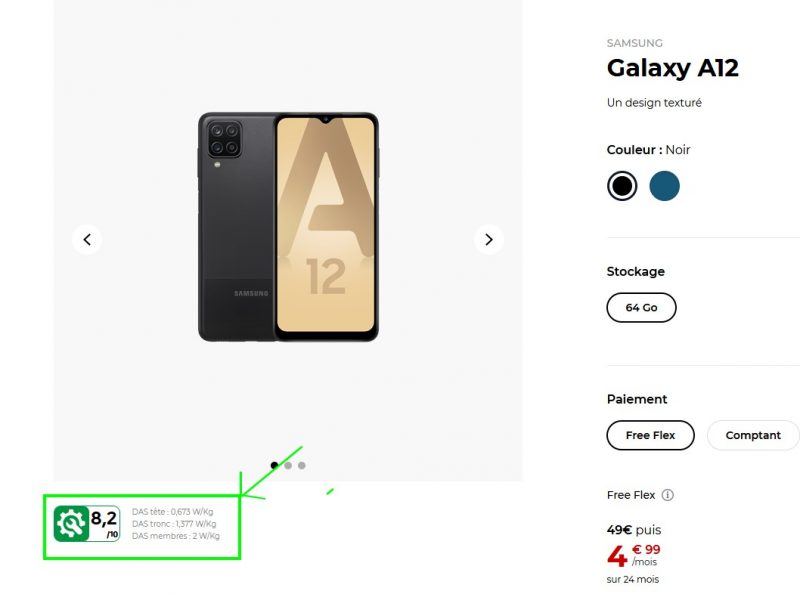Click the DAS membres value text
800x594 pixels.
[x=175, y=536]
